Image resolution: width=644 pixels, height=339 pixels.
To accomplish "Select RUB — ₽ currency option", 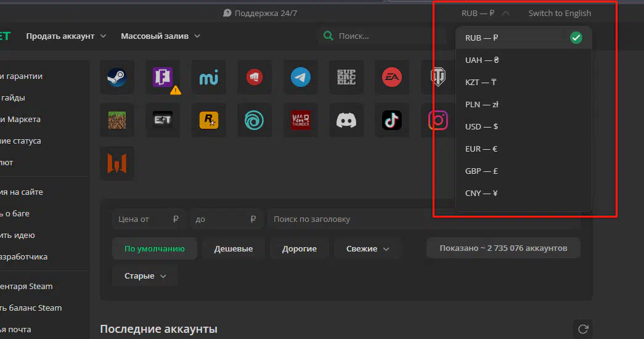I will [524, 38].
